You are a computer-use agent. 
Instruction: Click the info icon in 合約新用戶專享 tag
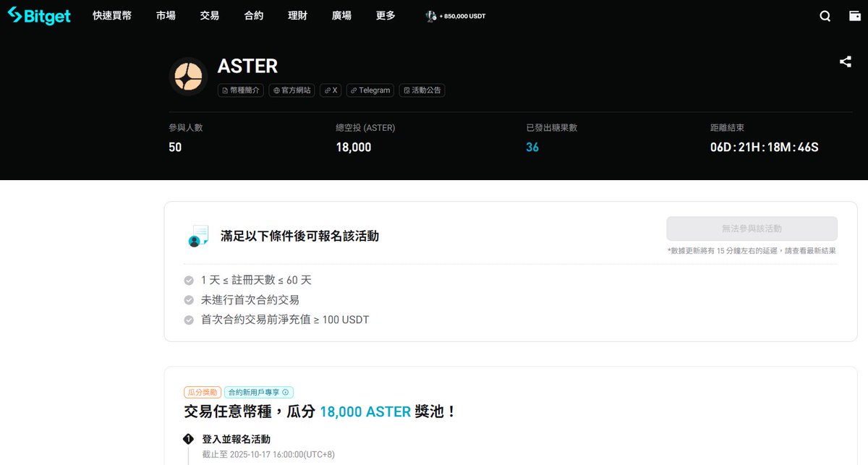click(286, 392)
